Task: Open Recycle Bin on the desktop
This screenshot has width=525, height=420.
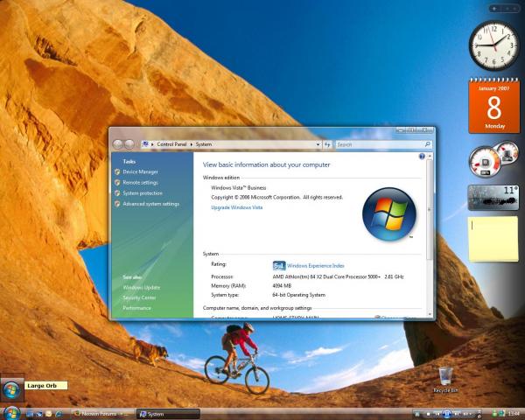Action: coord(445,380)
